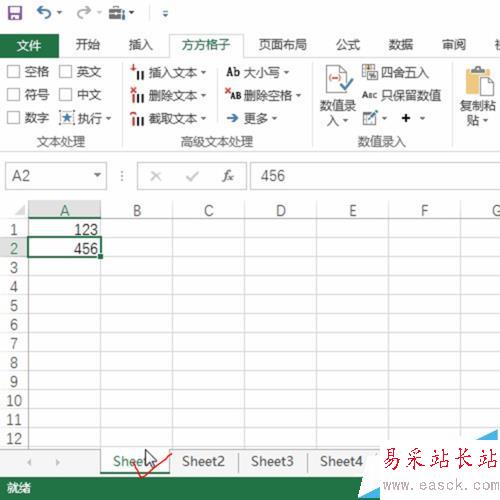500x500 pixels.
Task: Switch to the 页面布局 tab
Action: [x=283, y=45]
